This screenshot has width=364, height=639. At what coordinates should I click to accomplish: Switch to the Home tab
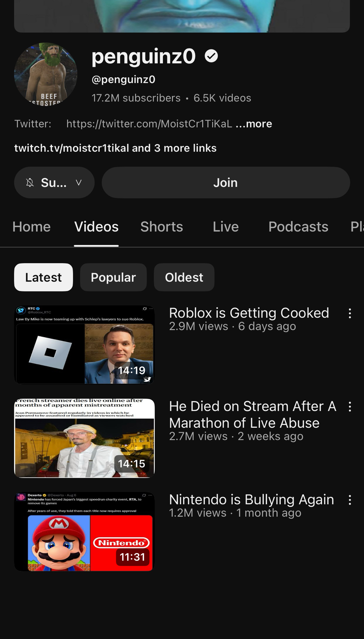click(32, 227)
